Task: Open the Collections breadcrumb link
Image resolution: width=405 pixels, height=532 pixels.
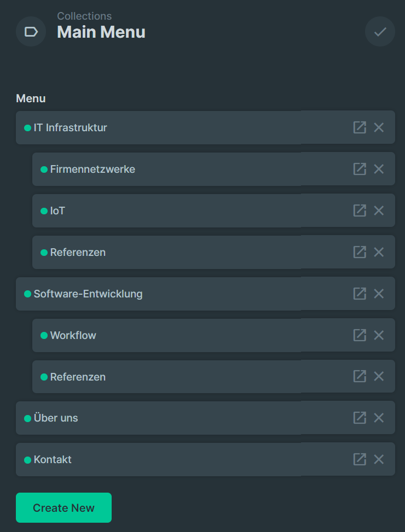Action: (x=84, y=16)
